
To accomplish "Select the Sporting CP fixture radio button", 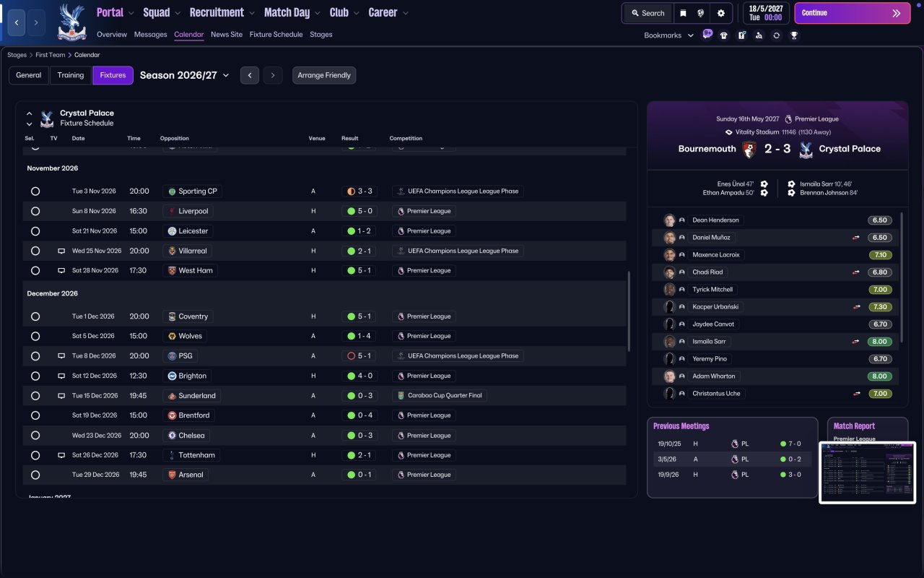I will [x=35, y=191].
